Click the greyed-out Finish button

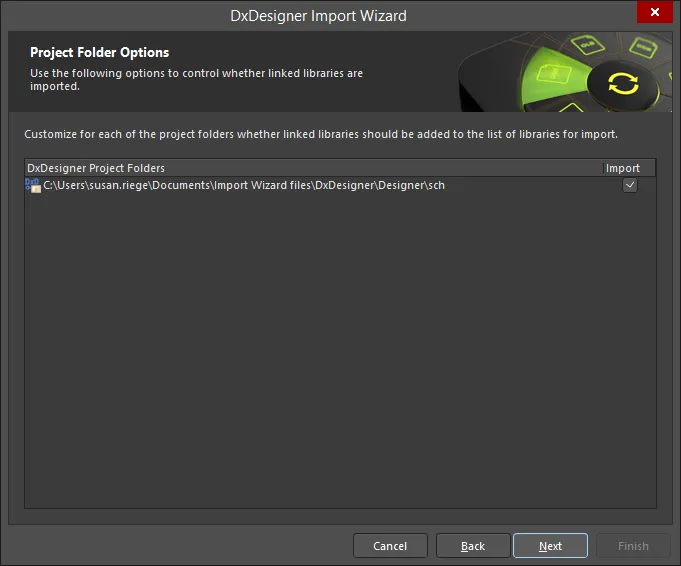tap(633, 546)
